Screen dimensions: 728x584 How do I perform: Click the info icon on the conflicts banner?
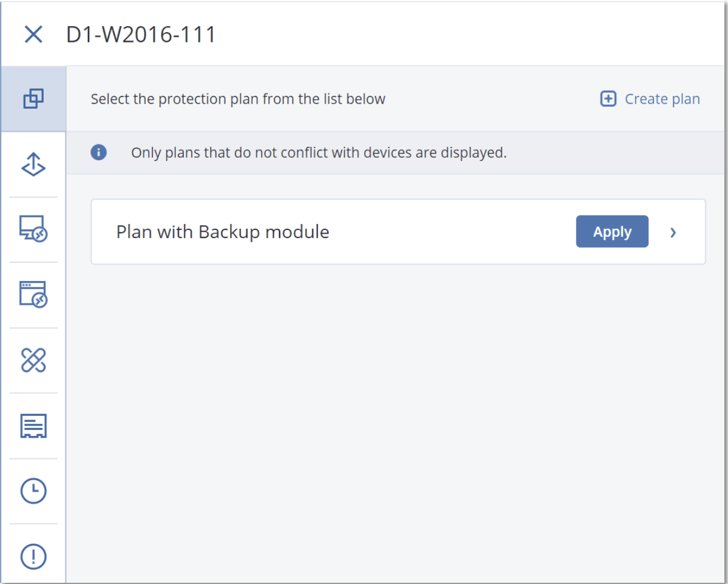coord(98,152)
